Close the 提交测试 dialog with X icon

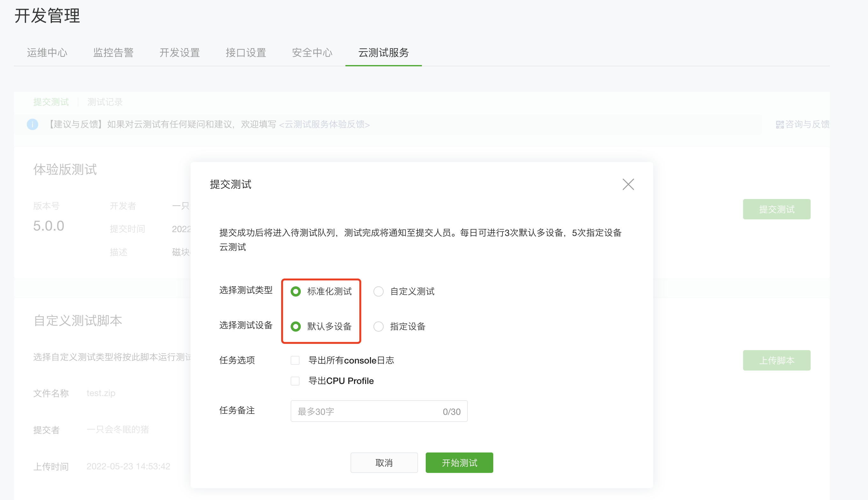pyautogui.click(x=628, y=184)
